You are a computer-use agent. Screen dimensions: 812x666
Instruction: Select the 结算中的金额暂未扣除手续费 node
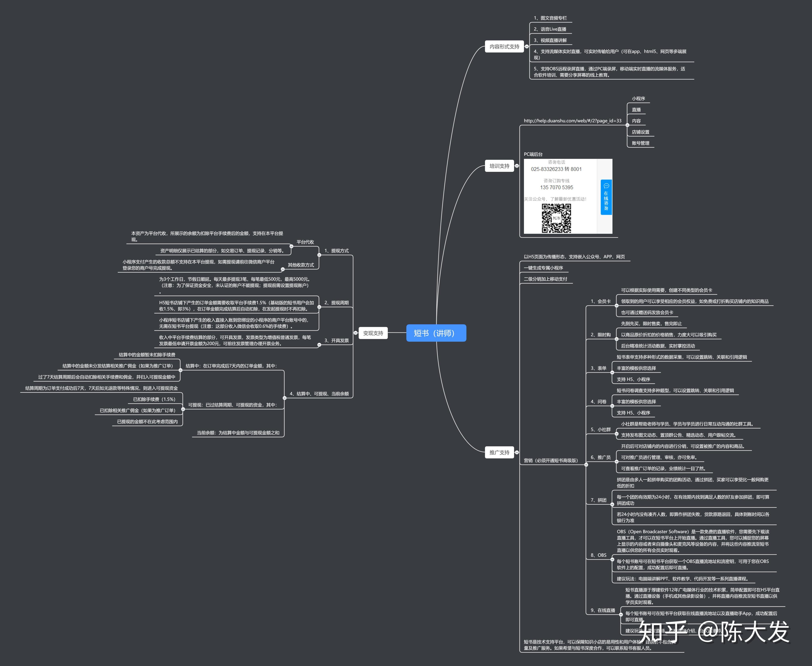click(x=147, y=355)
